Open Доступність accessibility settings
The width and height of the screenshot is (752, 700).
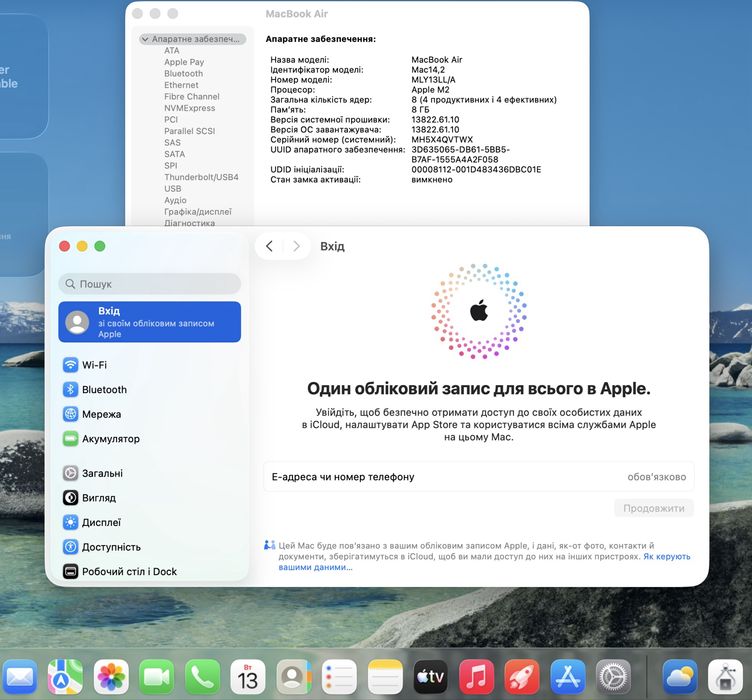(150, 547)
